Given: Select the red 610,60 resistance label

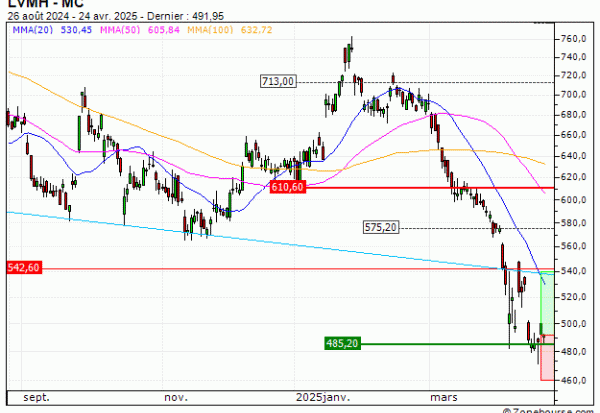Looking at the screenshot, I should [x=288, y=187].
